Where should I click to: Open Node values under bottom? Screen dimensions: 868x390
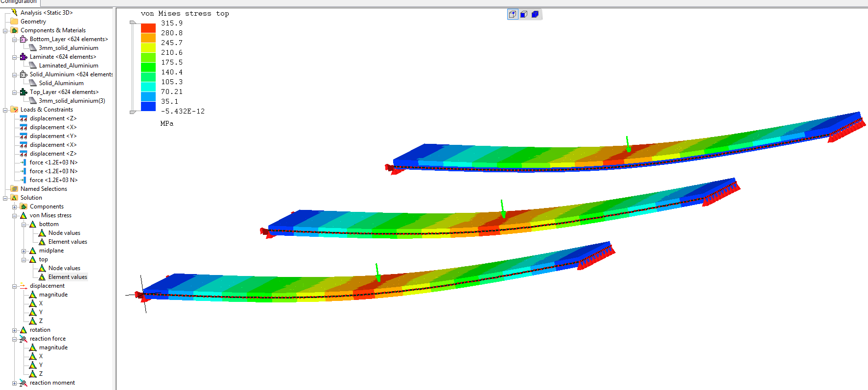pyautogui.click(x=64, y=233)
